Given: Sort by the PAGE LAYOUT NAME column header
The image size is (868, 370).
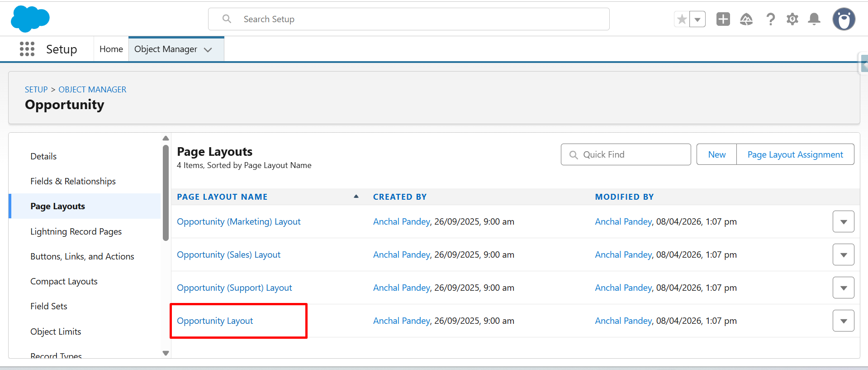Looking at the screenshot, I should click(222, 197).
